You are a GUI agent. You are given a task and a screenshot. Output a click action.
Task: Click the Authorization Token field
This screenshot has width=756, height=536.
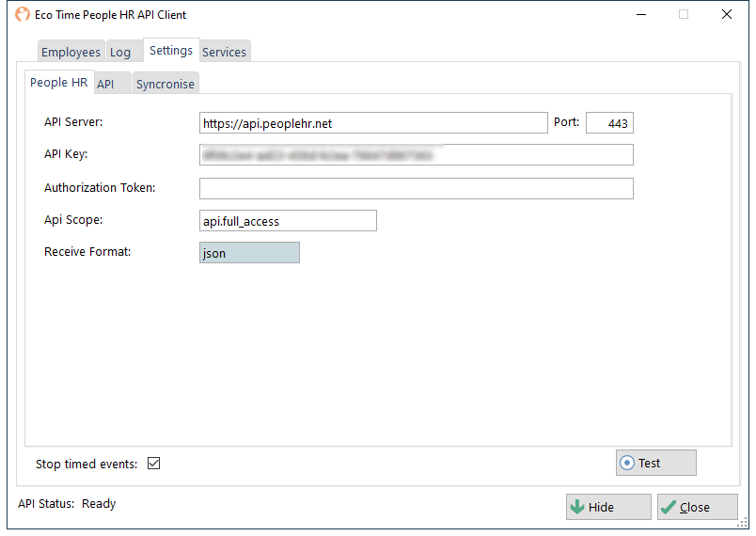(x=417, y=188)
